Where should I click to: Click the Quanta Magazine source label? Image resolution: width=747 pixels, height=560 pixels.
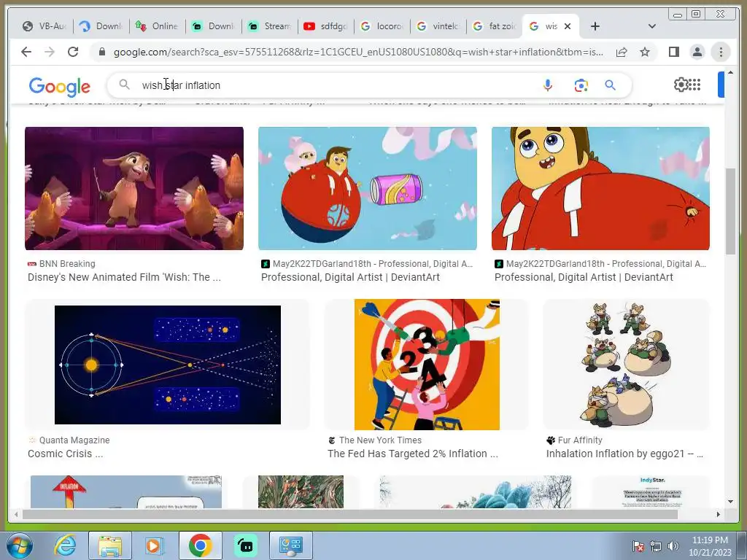click(74, 440)
